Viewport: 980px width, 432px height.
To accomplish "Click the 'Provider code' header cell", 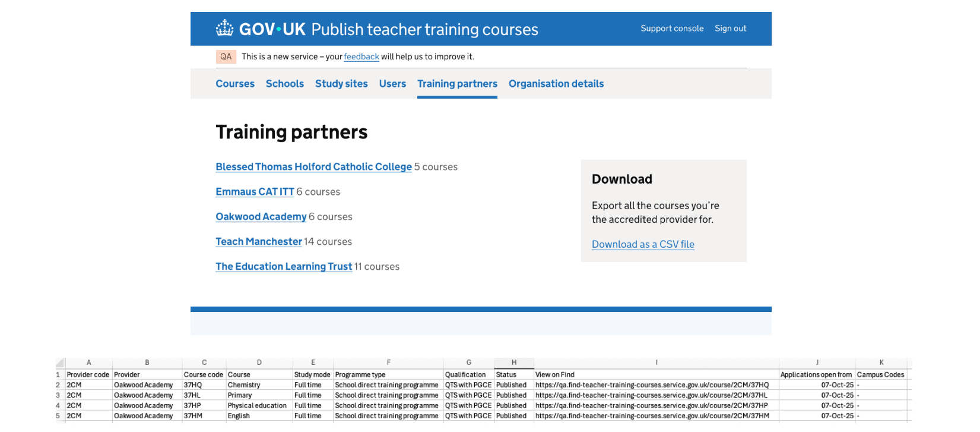I will tap(88, 375).
